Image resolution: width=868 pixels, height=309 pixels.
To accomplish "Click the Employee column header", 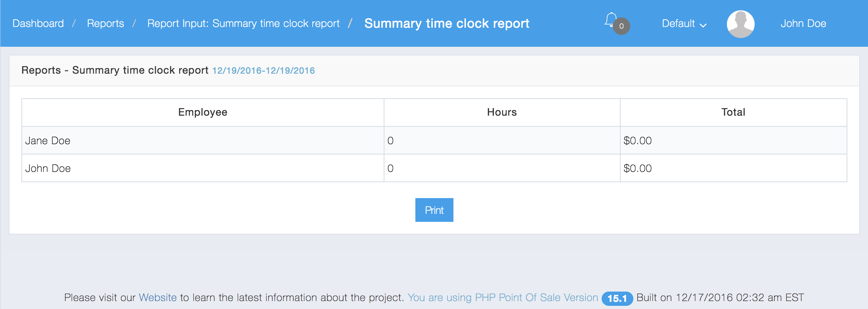I will [203, 113].
